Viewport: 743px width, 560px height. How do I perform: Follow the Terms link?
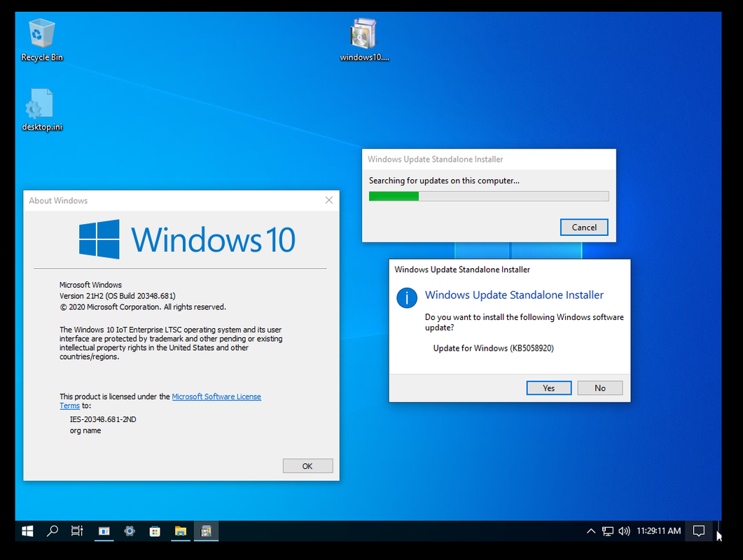[69, 406]
